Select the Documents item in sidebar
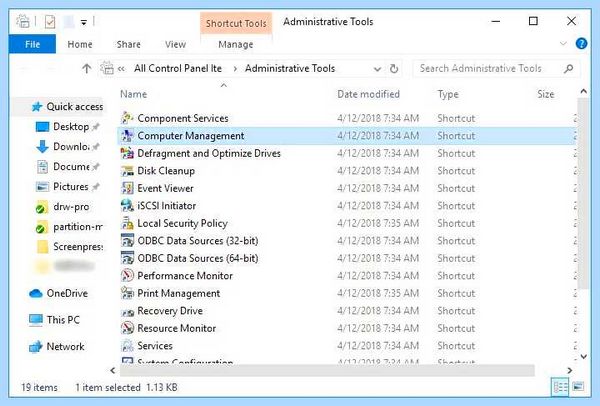This screenshot has height=406, width=600. click(71, 166)
